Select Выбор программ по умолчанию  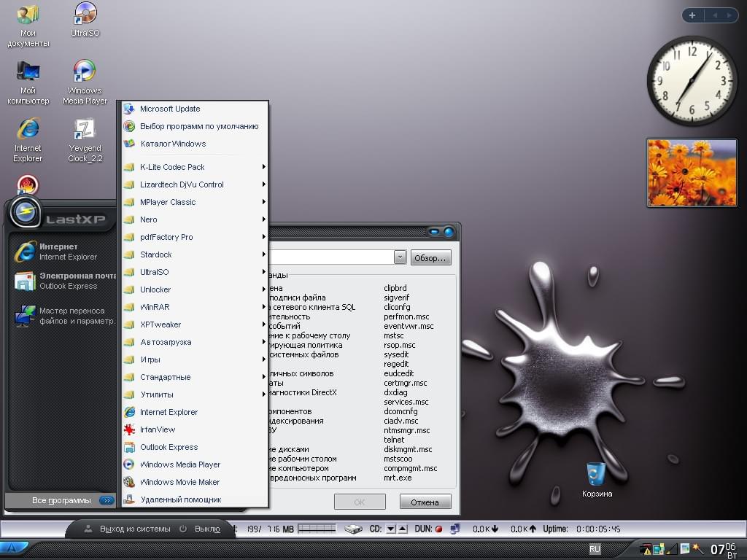click(195, 127)
